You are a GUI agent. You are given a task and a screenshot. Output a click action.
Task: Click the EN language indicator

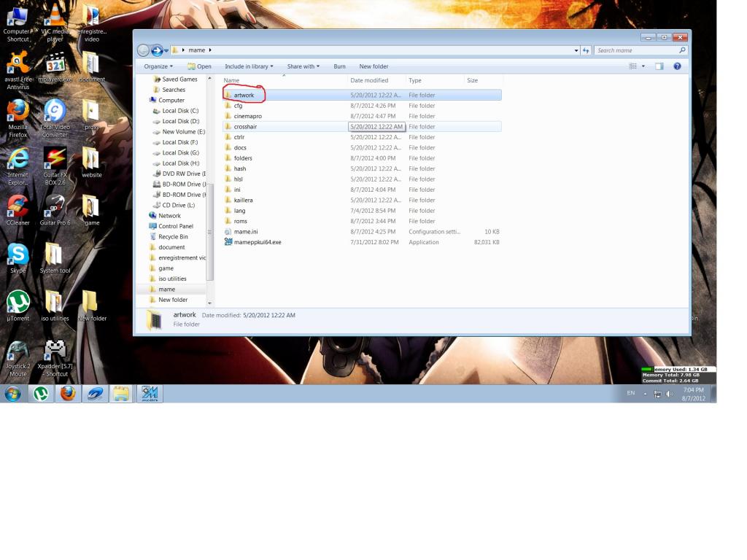(x=631, y=393)
